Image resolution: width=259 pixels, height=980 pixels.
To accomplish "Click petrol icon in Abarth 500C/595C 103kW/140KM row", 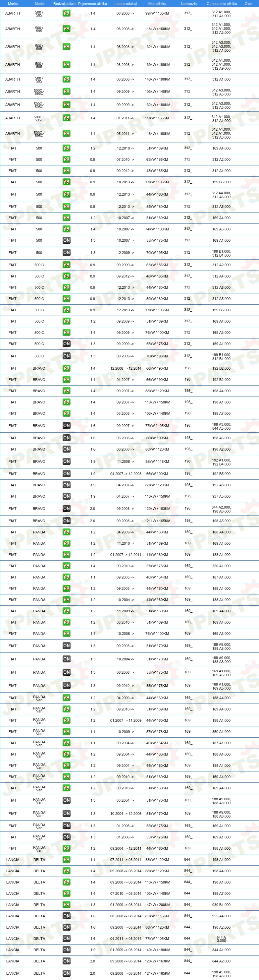I will [x=67, y=92].
